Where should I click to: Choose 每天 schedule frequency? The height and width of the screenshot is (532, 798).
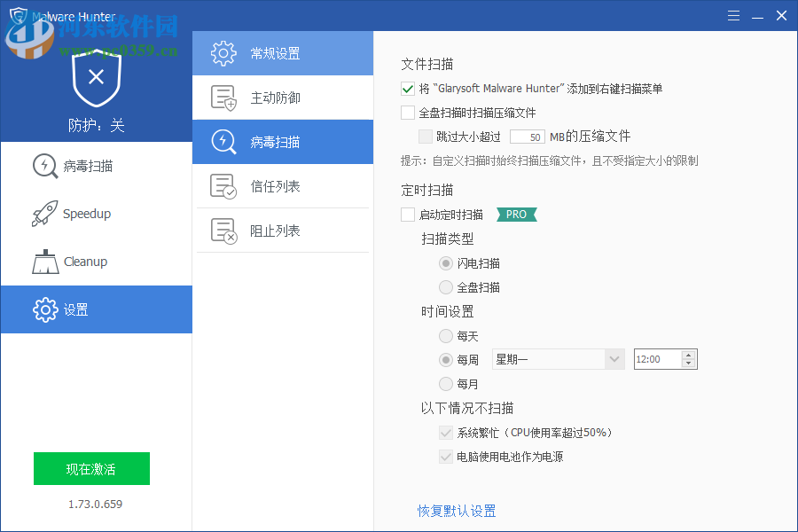446,336
